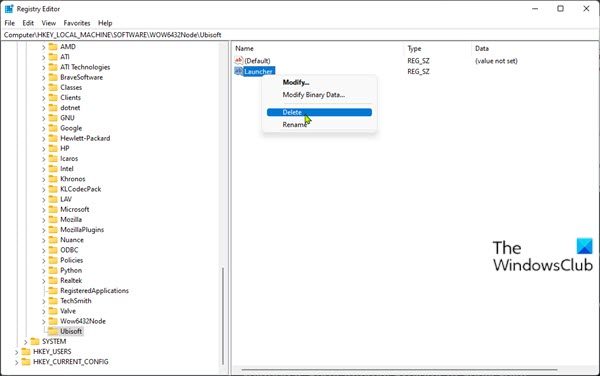Click the KLCodecPack folder icon
600x376 pixels.
(53, 189)
